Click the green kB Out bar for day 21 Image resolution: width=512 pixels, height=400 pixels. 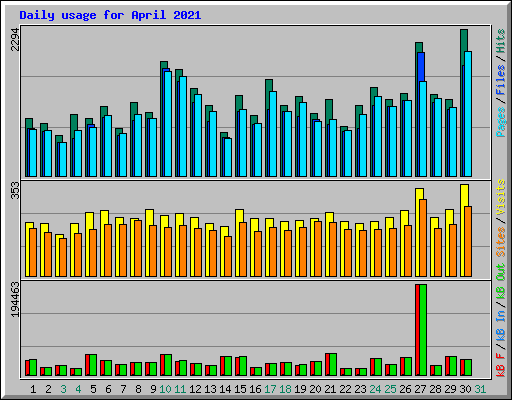[333, 365]
